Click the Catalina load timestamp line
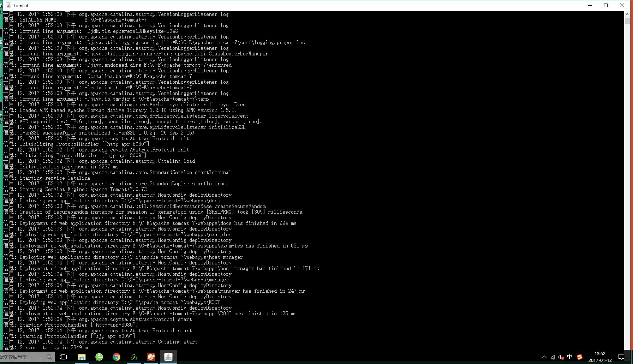Viewport: 633px width, 364px height. (99, 161)
